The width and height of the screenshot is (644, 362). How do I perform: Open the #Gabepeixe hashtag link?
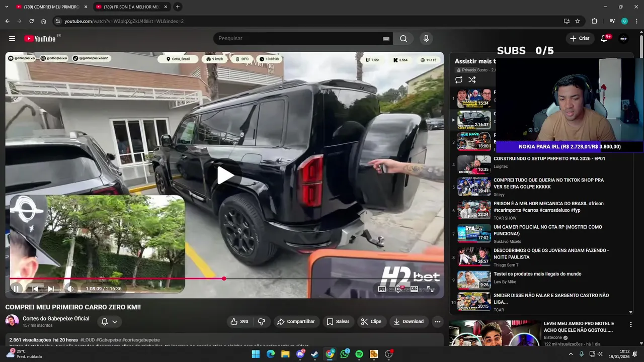[x=108, y=340]
